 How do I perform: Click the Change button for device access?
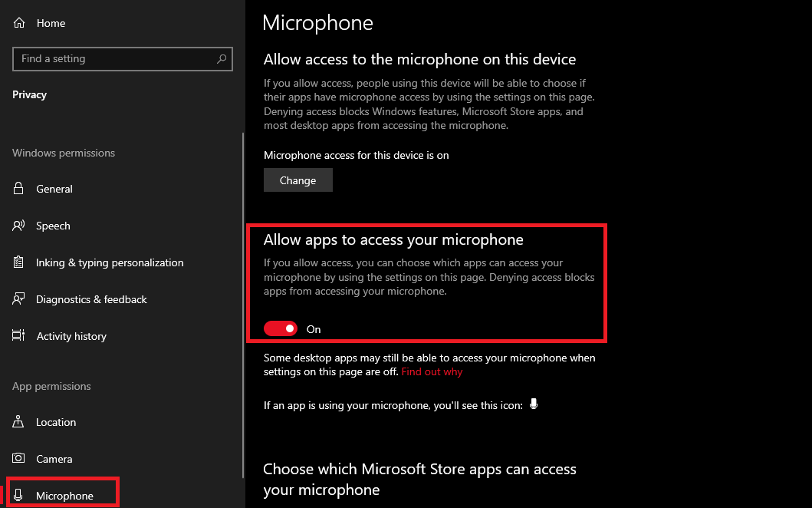[x=298, y=180]
